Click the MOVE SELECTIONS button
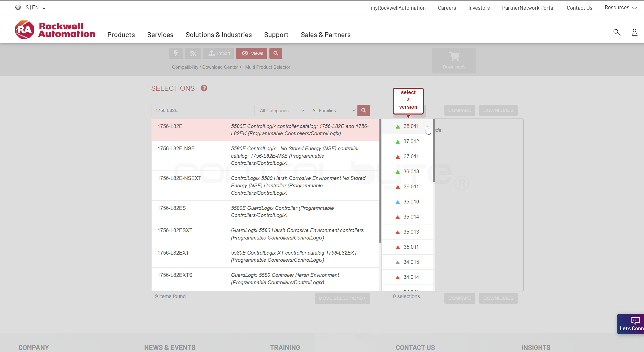644x352 pixels. point(342,298)
